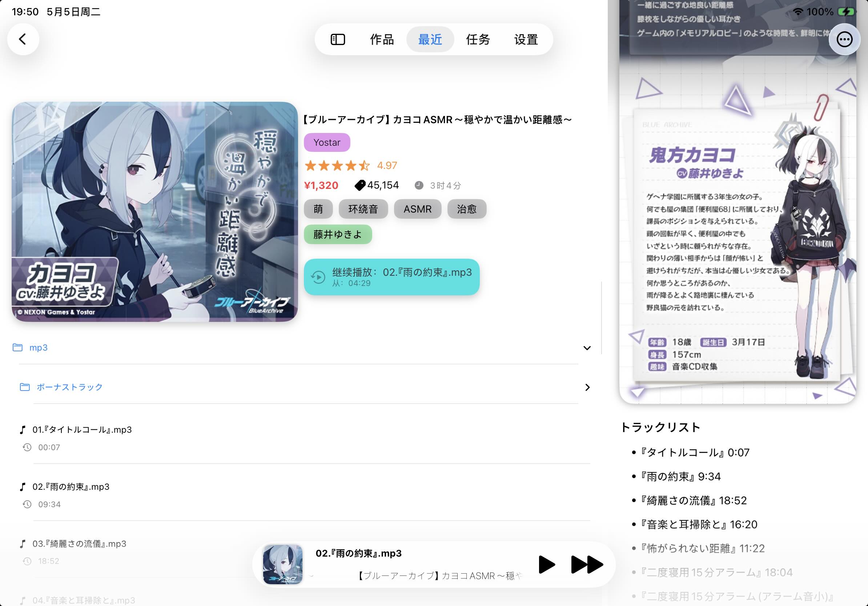Click the duration clock icon beside 3时4分
Viewport: 868px width, 606px height.
pos(419,186)
